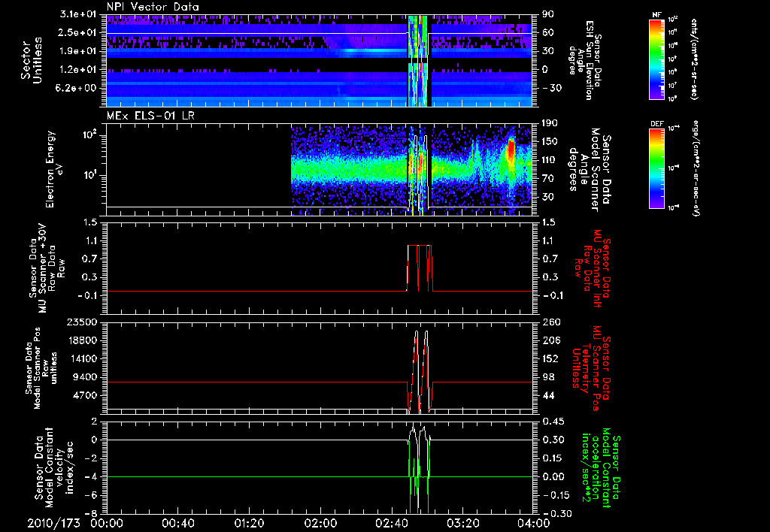The image size is (770, 532).
Task: Click the 00:40 time tick label
Action: tap(177, 523)
